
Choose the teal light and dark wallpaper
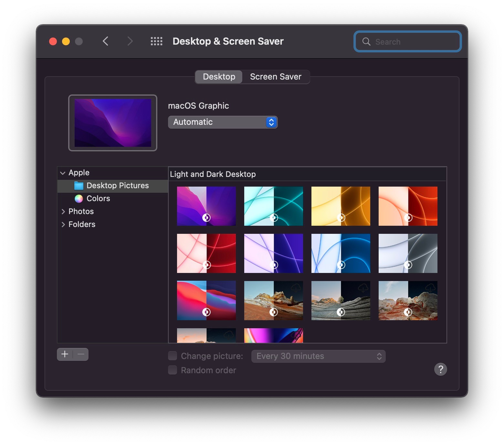tap(273, 206)
